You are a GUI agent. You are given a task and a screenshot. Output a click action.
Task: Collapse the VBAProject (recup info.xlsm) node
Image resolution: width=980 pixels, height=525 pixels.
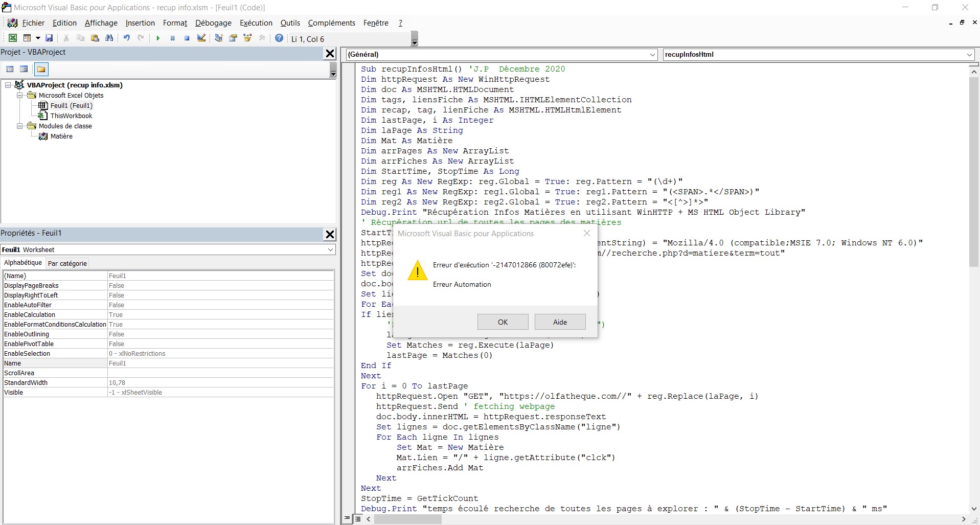coord(8,85)
